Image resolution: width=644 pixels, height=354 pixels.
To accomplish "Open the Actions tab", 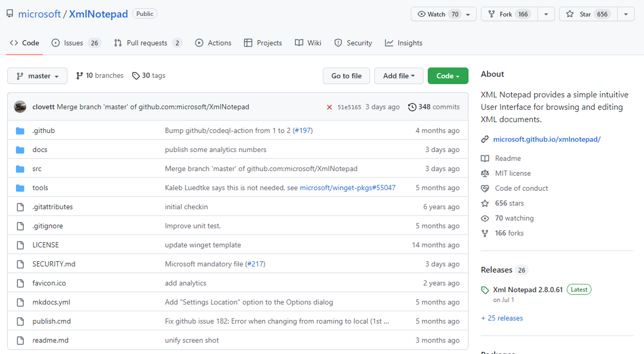I will coord(213,43).
